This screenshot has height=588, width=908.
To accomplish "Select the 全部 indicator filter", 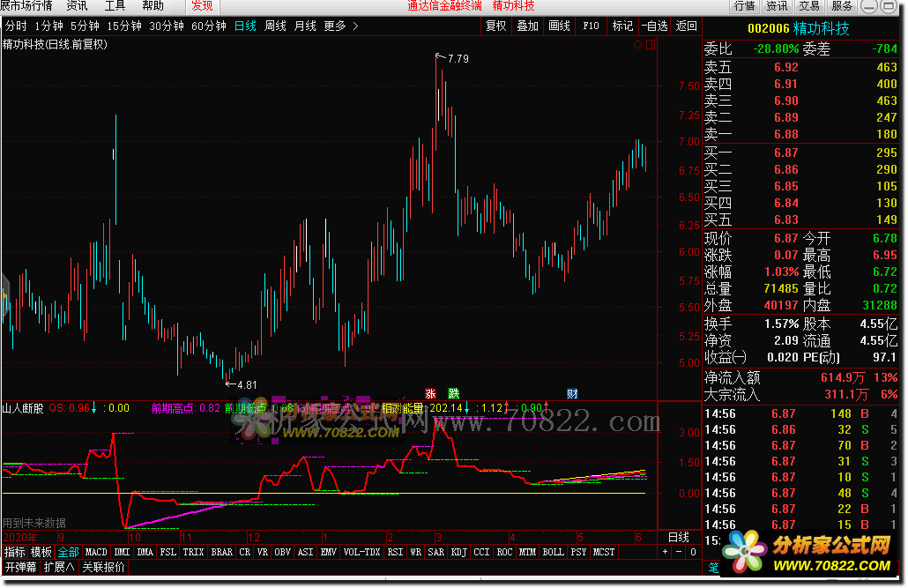I will (x=69, y=552).
